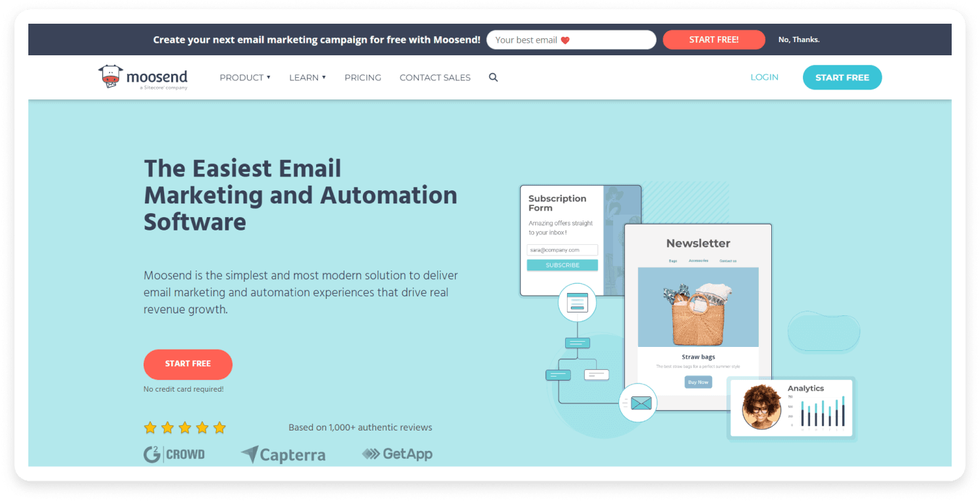Expand the PRODUCT dropdown menu
The width and height of the screenshot is (980, 501).
click(x=245, y=78)
